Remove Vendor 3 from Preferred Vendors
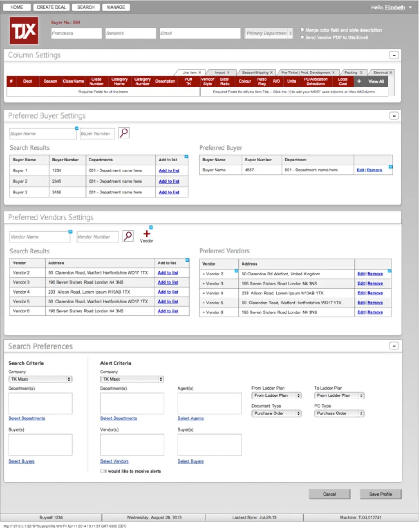Viewport: 420px width, 528px height. coord(375,284)
